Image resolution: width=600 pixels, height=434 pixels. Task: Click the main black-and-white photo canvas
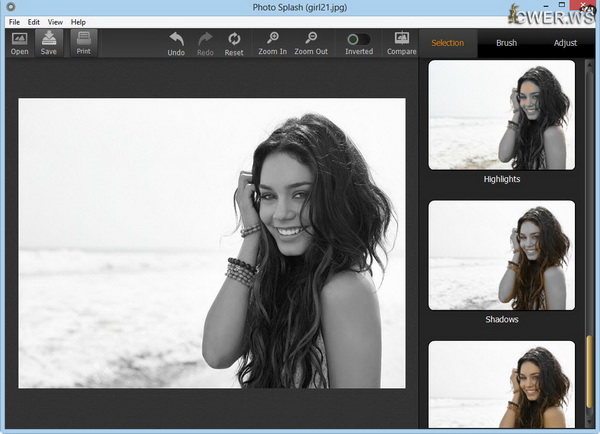(212, 243)
